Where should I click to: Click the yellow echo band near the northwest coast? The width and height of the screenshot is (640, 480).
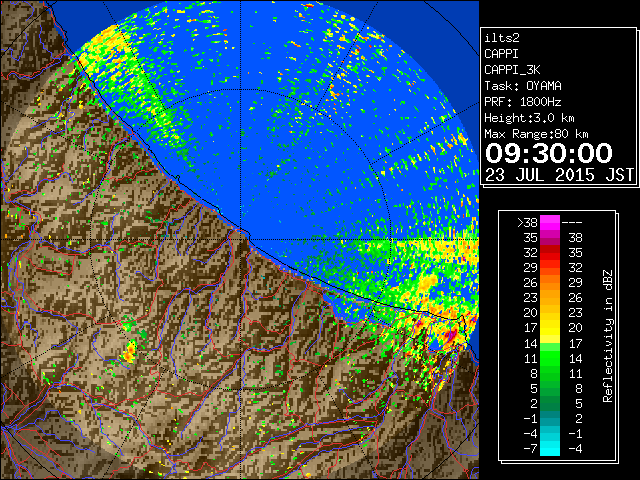(x=104, y=45)
